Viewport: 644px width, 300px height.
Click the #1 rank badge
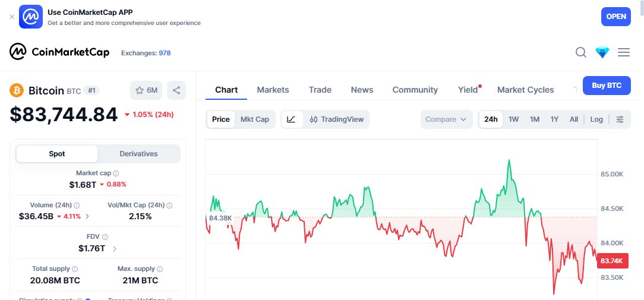[x=91, y=90]
